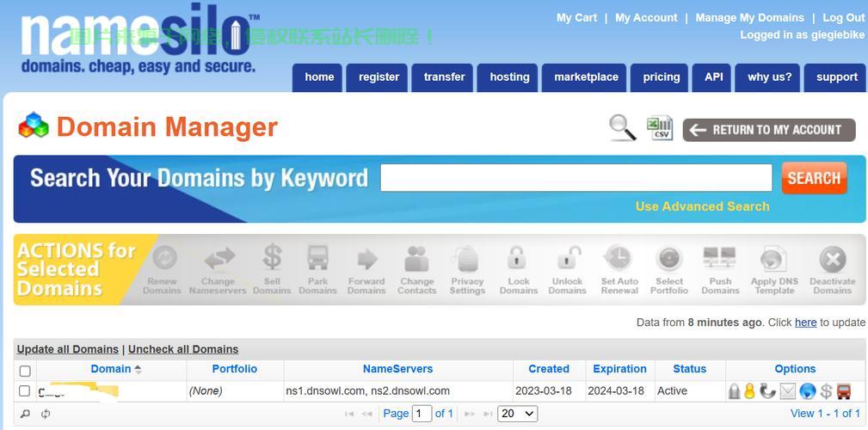Open the support navigation tab
This screenshot has width=868, height=430.
click(836, 77)
